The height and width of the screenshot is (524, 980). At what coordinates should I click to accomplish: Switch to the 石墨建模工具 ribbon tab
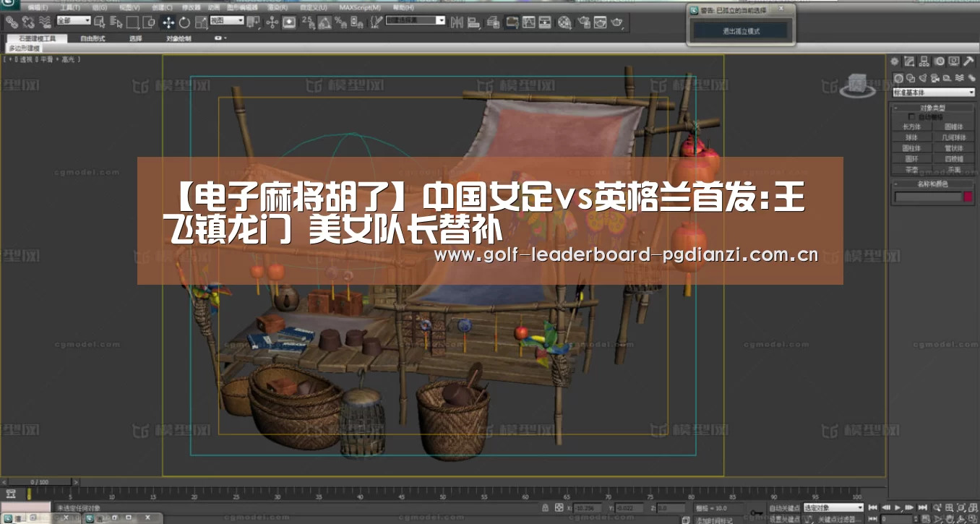(37, 38)
